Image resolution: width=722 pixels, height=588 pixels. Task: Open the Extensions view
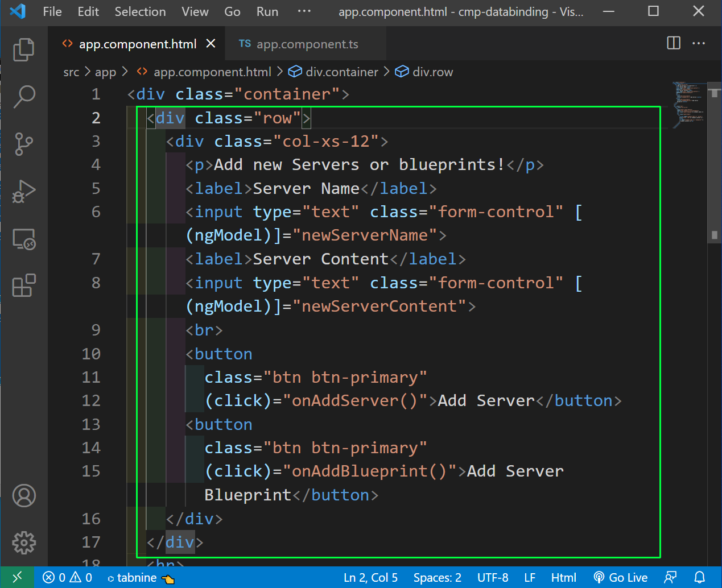pos(24,285)
